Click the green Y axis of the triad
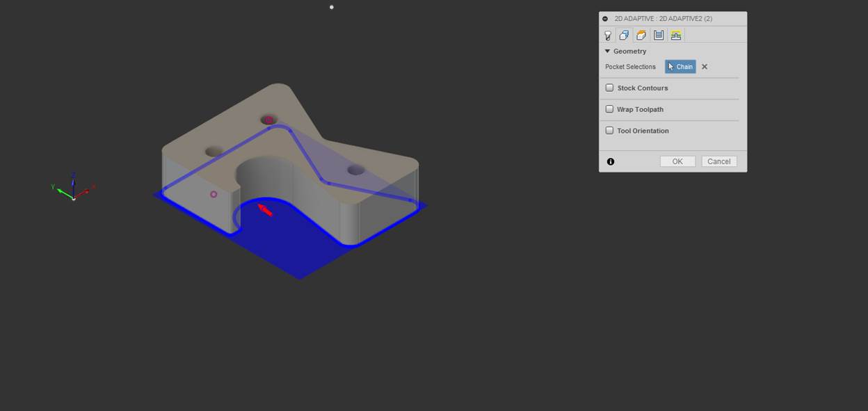The height and width of the screenshot is (411, 868). 63,191
